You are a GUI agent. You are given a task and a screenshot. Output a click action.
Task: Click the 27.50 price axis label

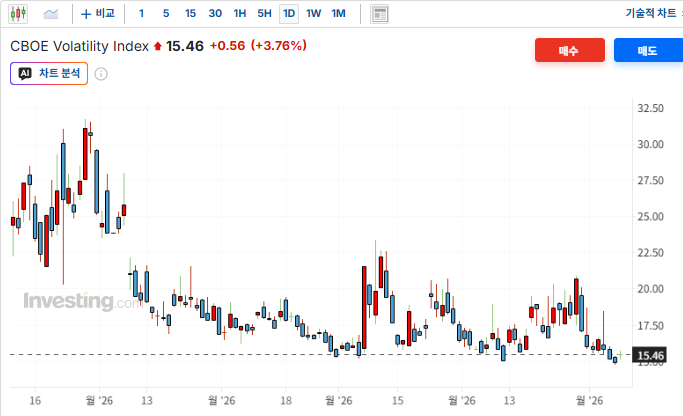click(650, 180)
